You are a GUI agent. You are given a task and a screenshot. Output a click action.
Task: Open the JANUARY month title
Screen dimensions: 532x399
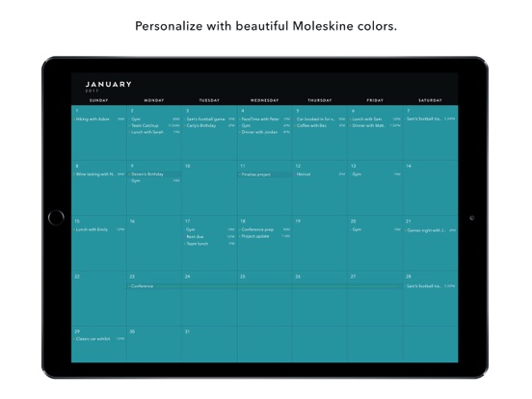[109, 84]
